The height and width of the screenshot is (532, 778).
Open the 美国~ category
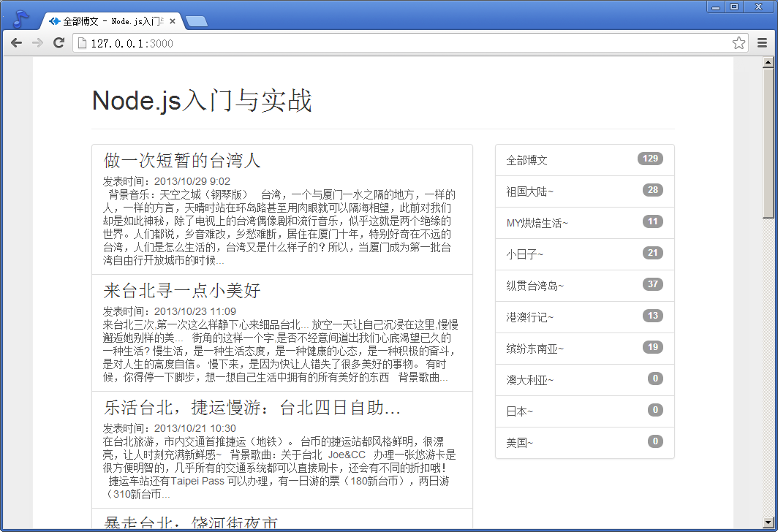[584, 442]
